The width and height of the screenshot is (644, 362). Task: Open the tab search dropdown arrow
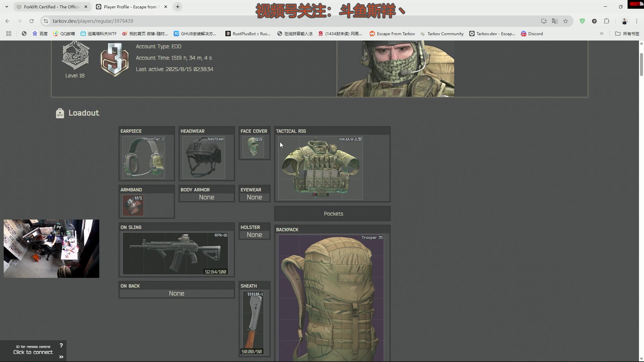click(x=6, y=7)
